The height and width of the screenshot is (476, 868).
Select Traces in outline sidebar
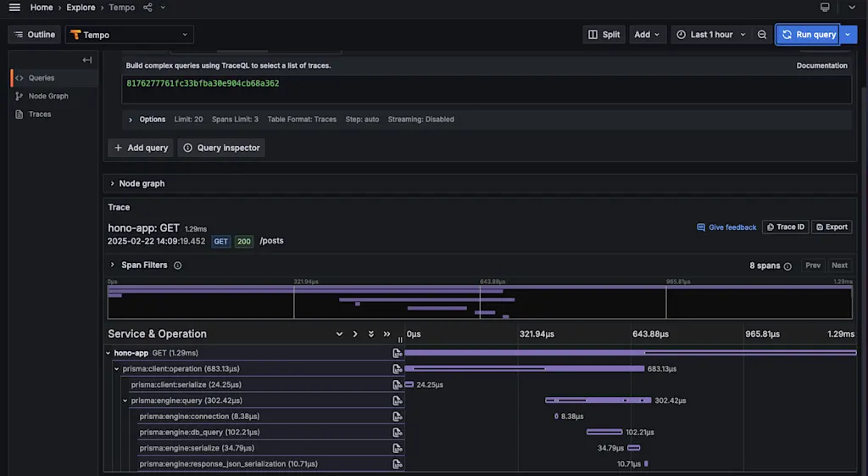pyautogui.click(x=39, y=115)
